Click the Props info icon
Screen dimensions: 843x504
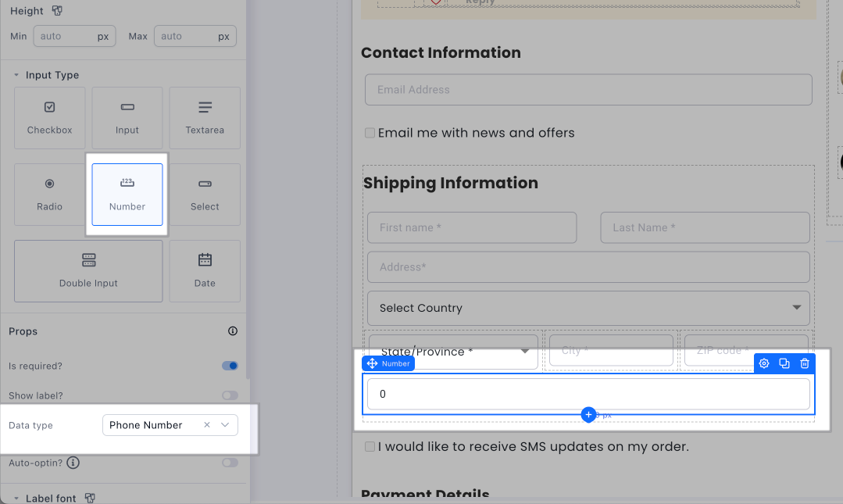tap(232, 331)
